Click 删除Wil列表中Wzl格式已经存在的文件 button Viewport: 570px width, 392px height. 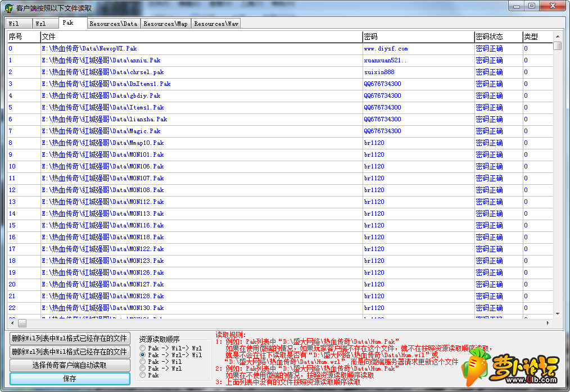[70, 338]
